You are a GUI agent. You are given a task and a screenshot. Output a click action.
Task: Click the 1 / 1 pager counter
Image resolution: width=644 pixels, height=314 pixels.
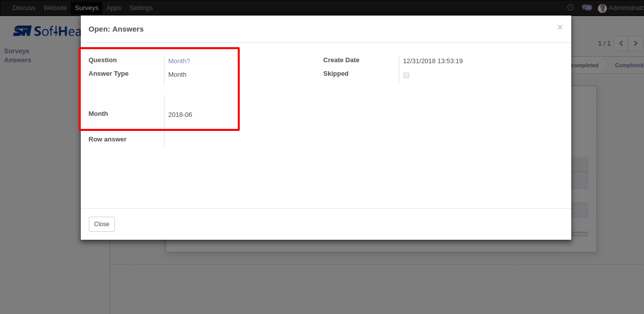click(604, 44)
